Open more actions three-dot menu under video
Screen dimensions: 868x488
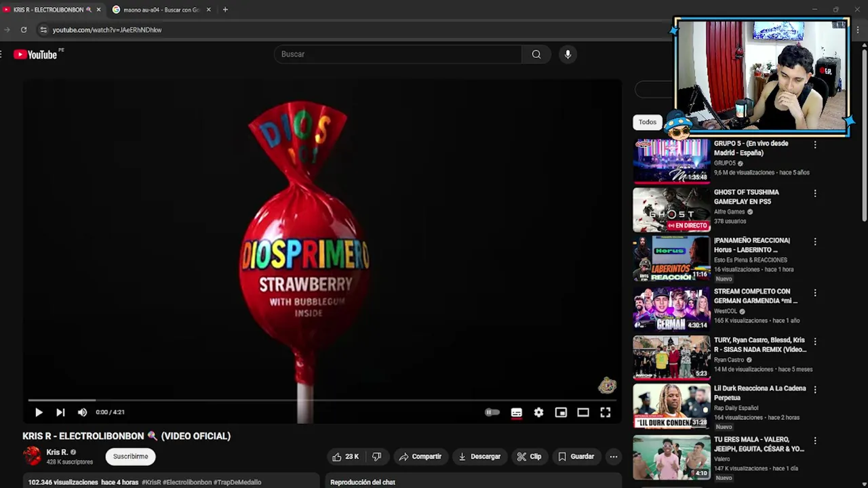[x=613, y=457]
